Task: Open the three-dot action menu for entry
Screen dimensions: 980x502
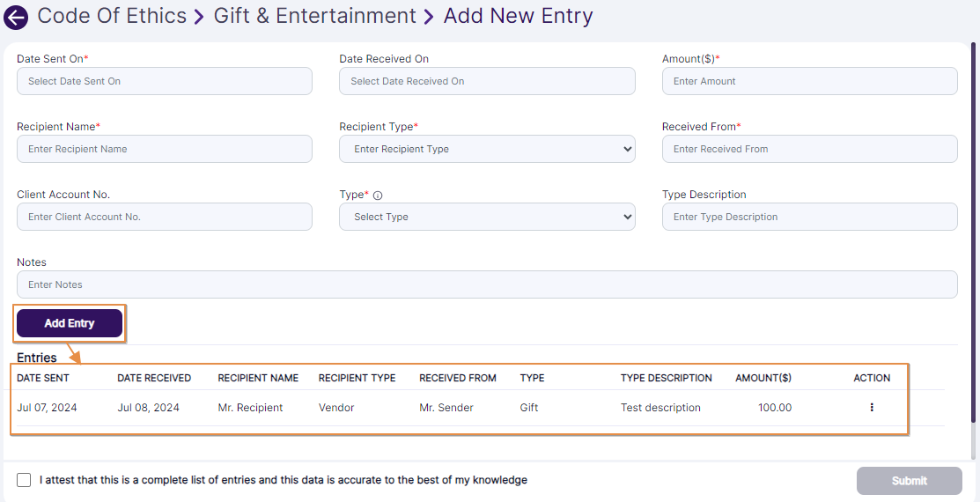Action: (x=872, y=408)
